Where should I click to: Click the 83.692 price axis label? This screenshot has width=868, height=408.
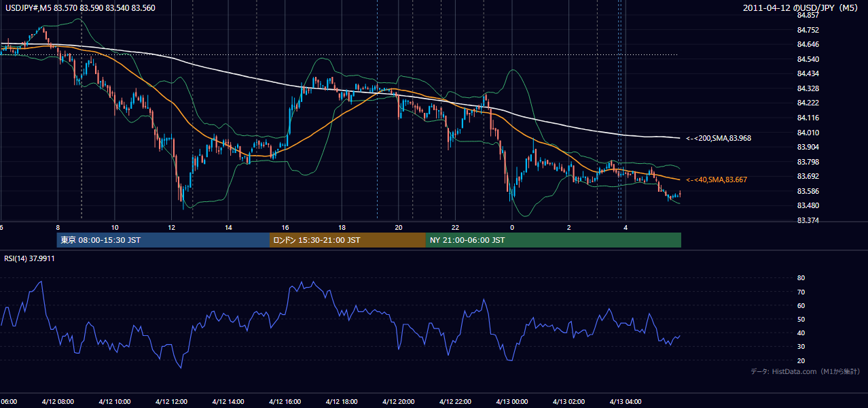pyautogui.click(x=808, y=176)
